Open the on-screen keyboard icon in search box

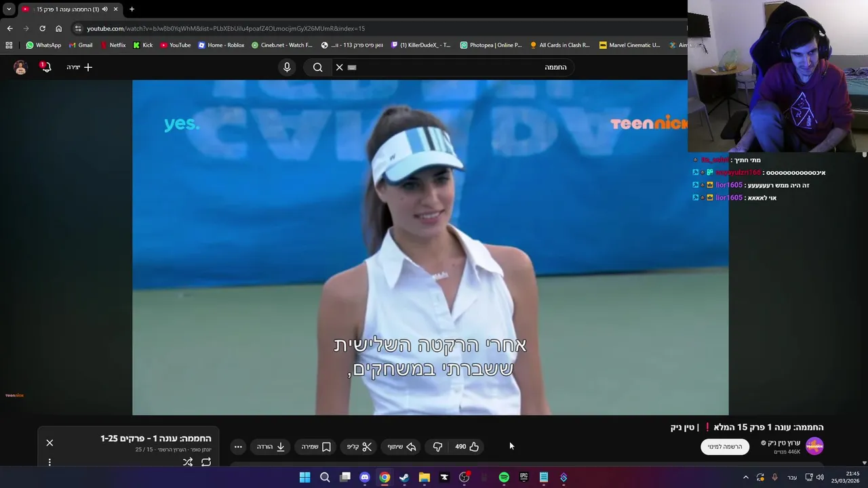(x=352, y=67)
